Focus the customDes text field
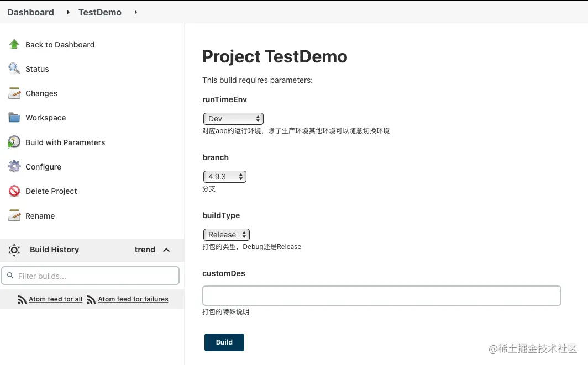This screenshot has height=365, width=588. (x=381, y=295)
